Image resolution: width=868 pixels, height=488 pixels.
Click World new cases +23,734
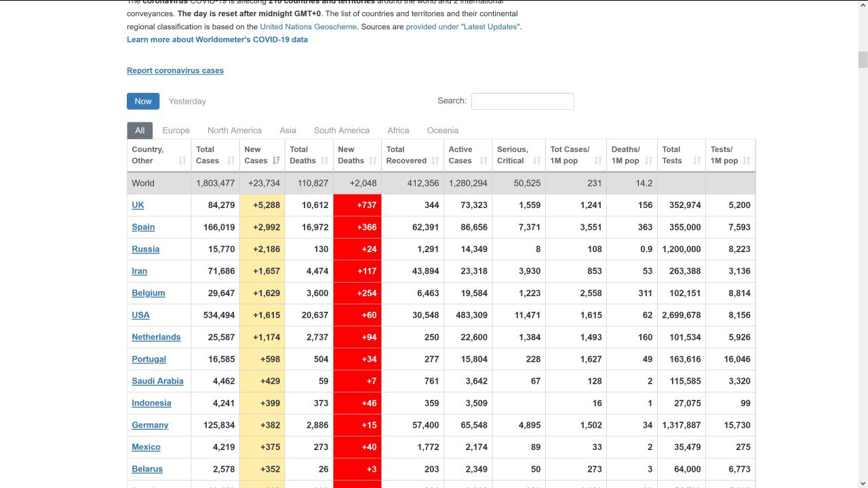262,183
